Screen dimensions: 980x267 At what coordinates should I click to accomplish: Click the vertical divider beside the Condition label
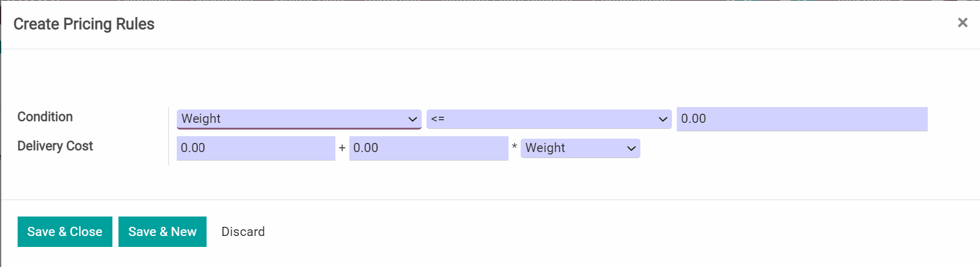168,136
